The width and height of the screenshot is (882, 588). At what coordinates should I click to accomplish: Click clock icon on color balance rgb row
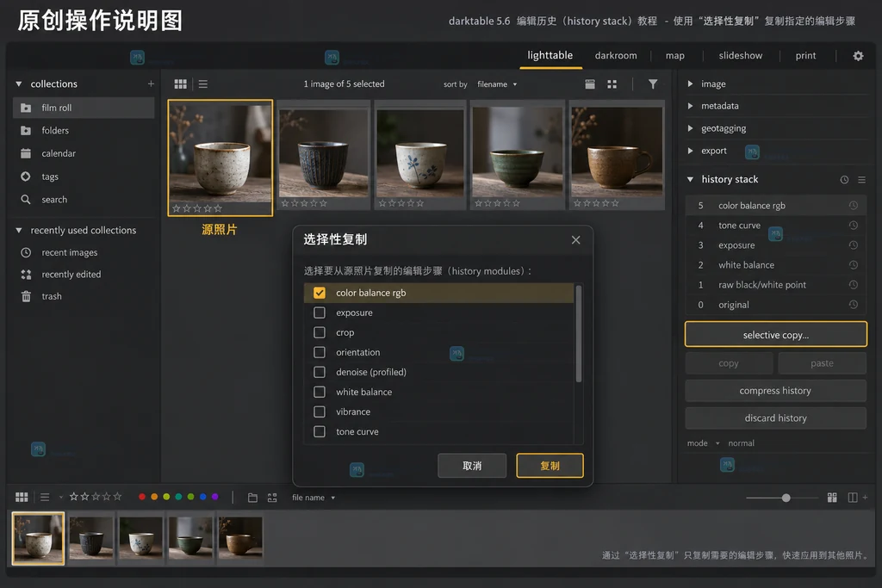point(854,205)
